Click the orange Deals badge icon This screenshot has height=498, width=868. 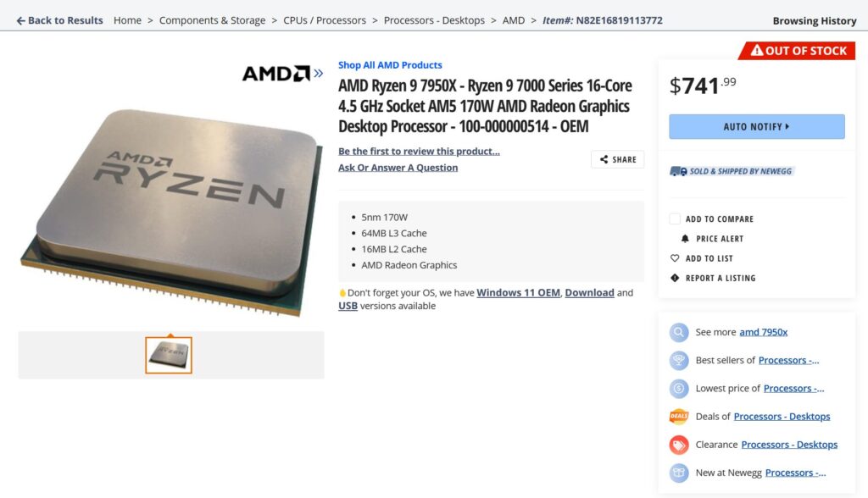pyautogui.click(x=679, y=416)
